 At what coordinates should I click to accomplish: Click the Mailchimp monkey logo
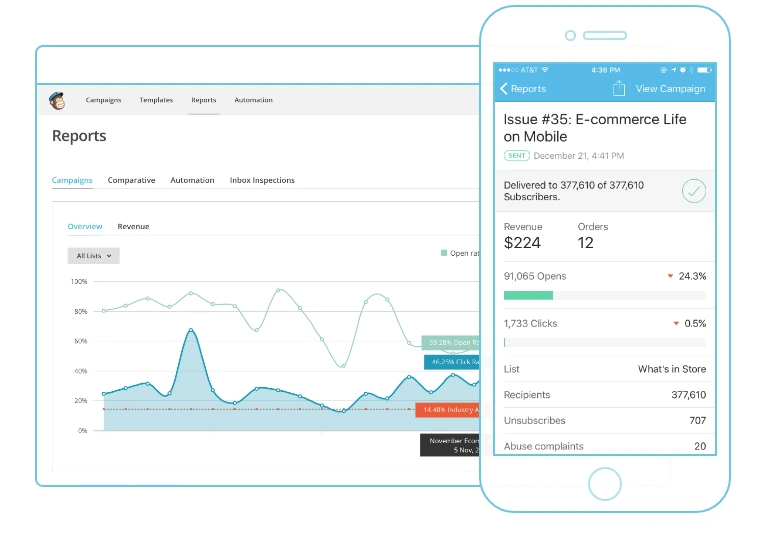[57, 100]
